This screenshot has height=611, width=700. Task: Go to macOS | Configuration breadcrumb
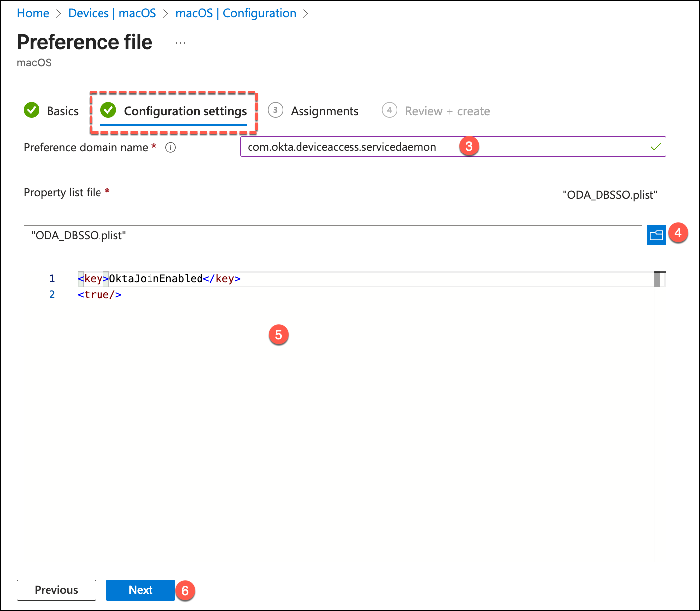[236, 13]
